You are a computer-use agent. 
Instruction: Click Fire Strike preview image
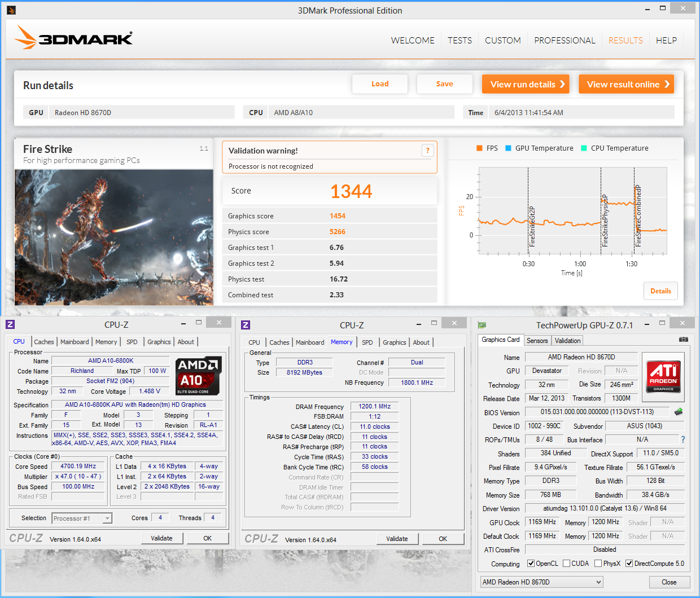114,238
